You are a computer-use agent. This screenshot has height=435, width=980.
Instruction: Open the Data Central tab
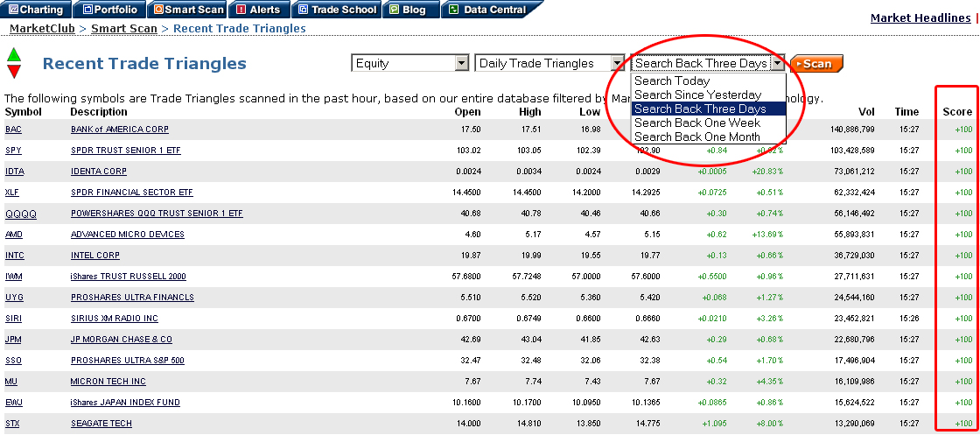[491, 10]
